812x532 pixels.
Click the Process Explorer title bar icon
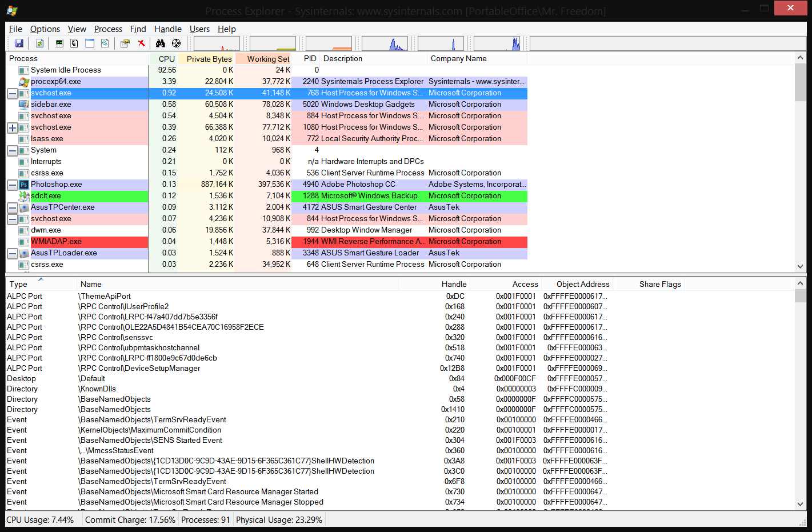point(12,10)
